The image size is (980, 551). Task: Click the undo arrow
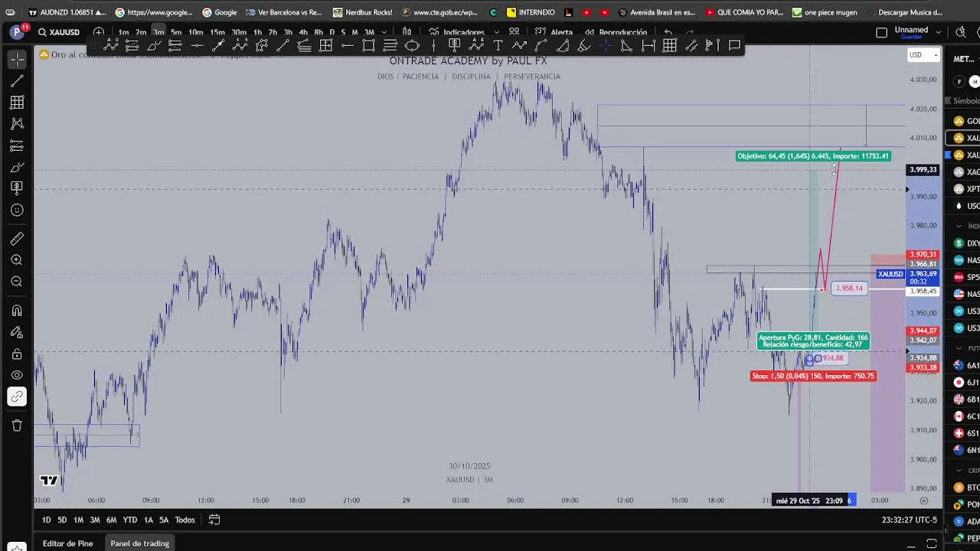click(x=668, y=32)
